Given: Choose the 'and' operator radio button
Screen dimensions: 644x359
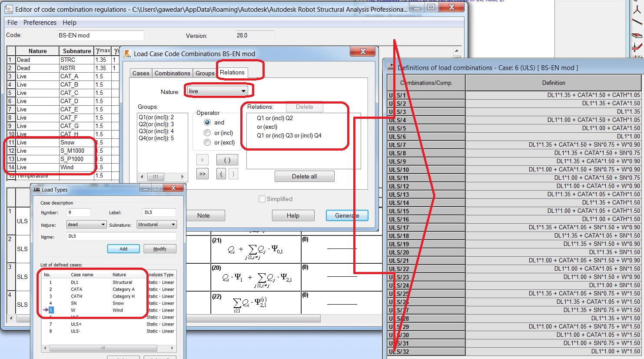Looking at the screenshot, I should pyautogui.click(x=207, y=122).
